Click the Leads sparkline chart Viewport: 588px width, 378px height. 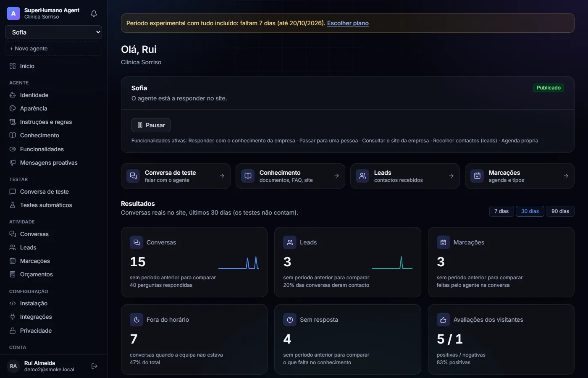(392, 262)
